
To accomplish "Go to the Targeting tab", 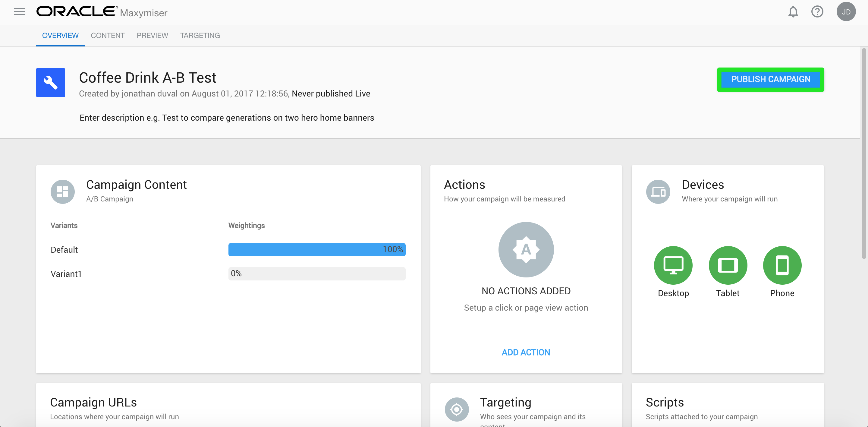I will 200,36.
